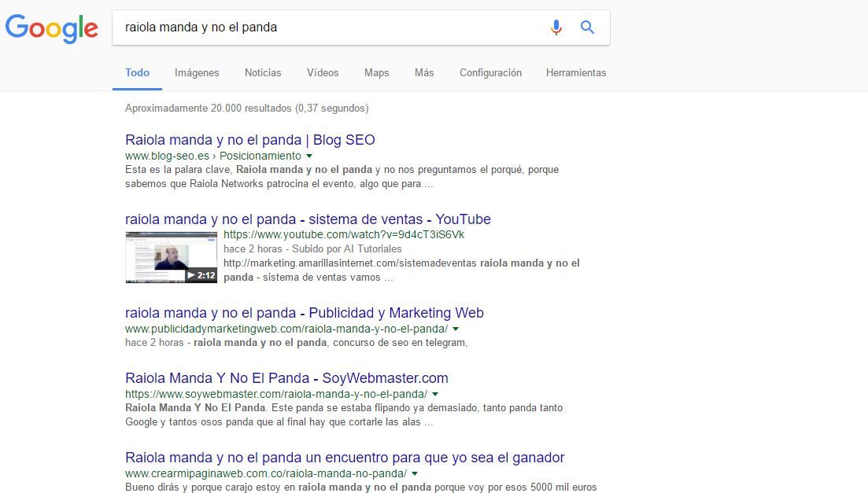Click inside the search query box
This screenshot has height=493, width=868.
331,28
